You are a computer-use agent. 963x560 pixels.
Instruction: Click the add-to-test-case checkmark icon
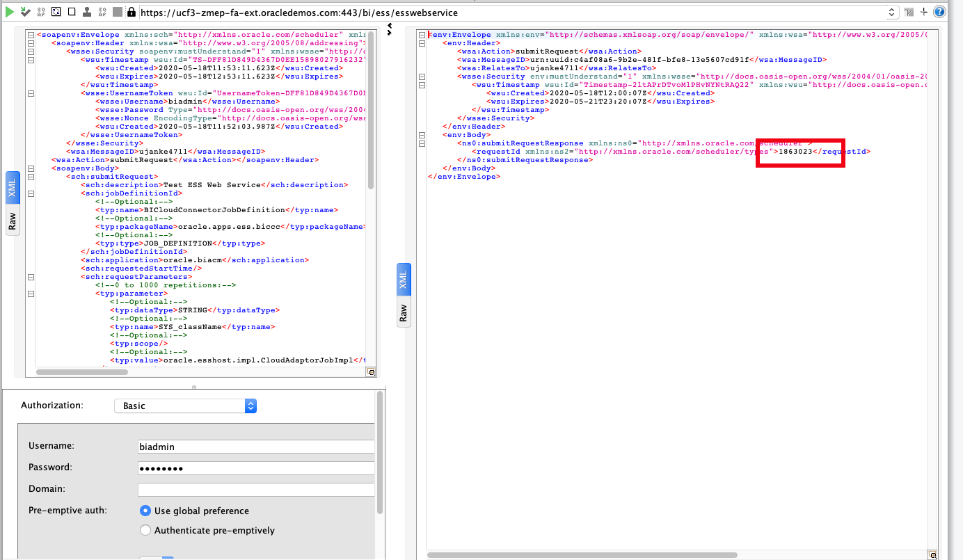pyautogui.click(x=26, y=12)
